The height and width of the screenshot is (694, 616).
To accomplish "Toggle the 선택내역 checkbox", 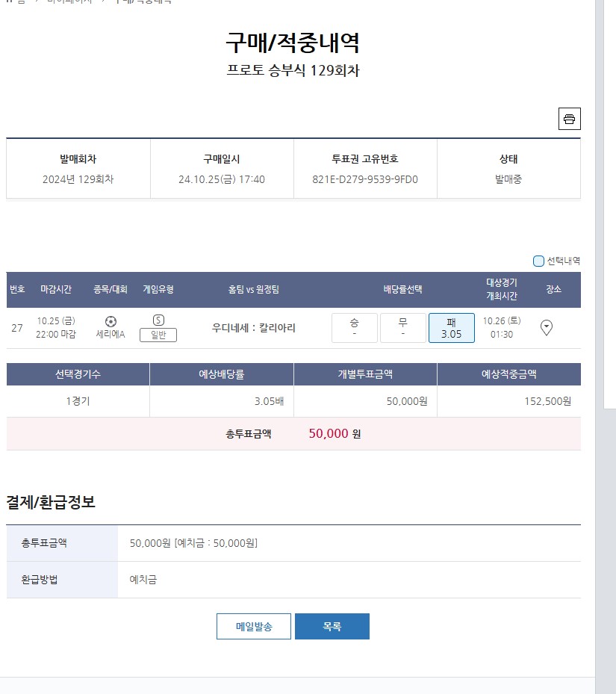I will click(538, 261).
